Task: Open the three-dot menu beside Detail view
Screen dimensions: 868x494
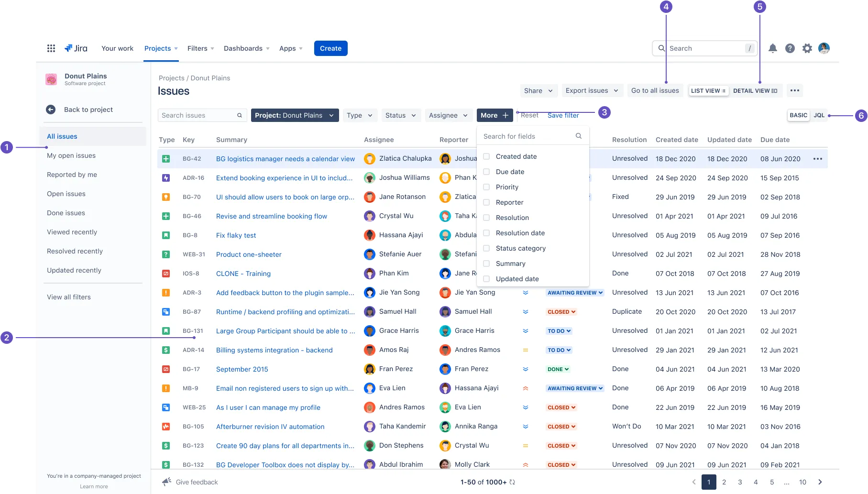Action: pyautogui.click(x=795, y=90)
